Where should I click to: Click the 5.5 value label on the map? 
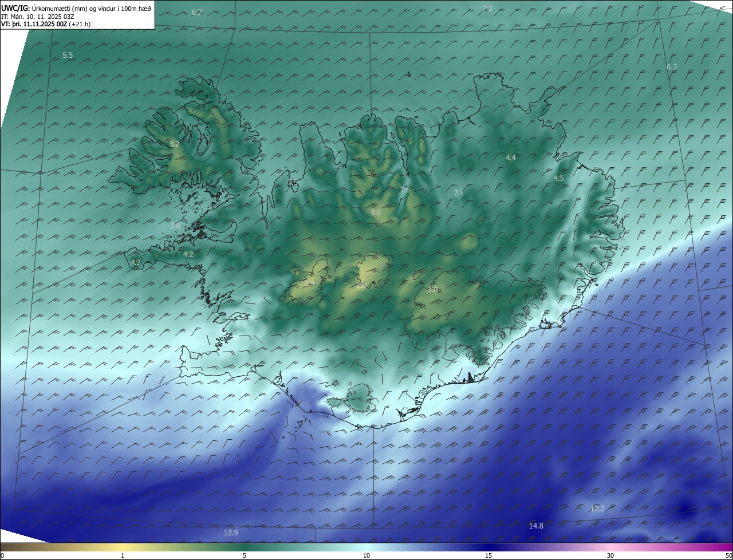(x=68, y=56)
